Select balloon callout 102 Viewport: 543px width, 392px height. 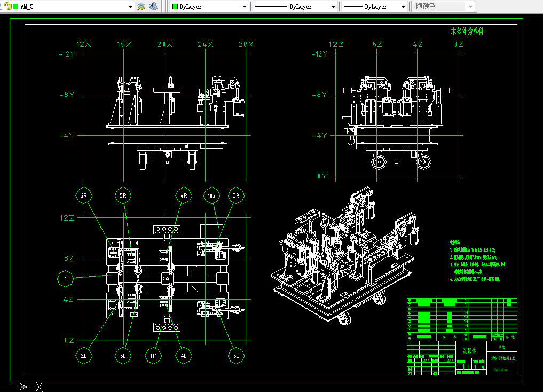[211, 195]
